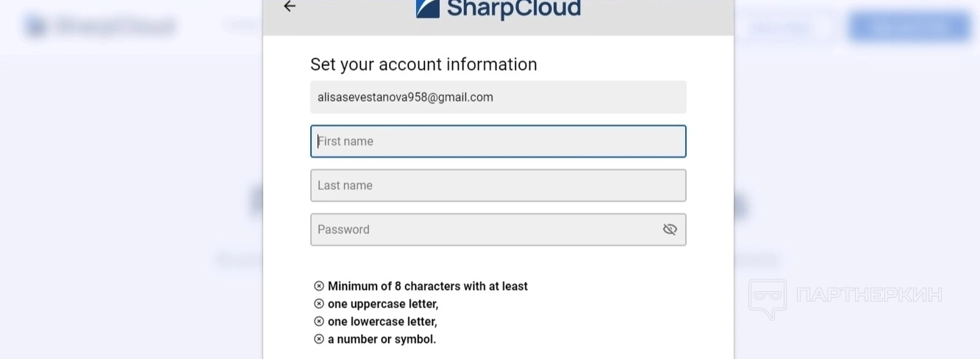Click the X icon beside number or symbol rule

tap(319, 339)
